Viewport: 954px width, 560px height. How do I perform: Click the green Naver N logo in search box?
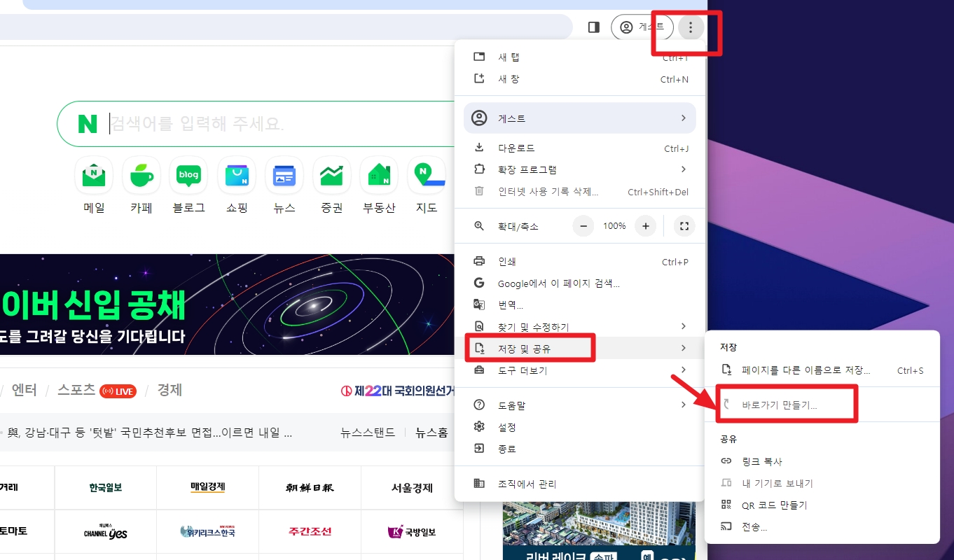(88, 124)
